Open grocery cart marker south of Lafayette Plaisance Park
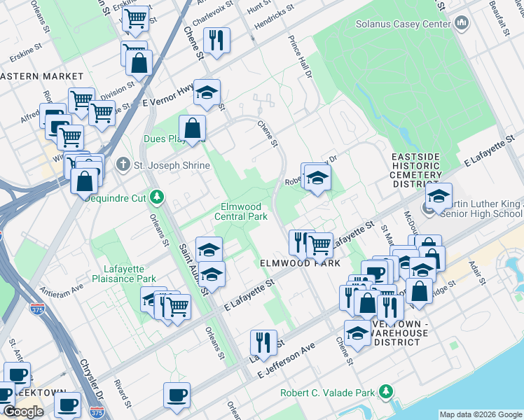This screenshot has width=524, height=420. click(177, 307)
